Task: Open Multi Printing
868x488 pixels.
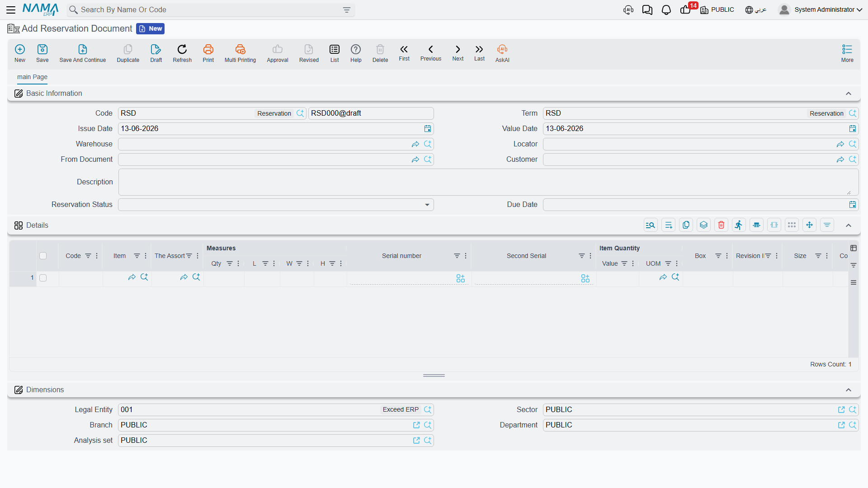Action: tap(240, 53)
